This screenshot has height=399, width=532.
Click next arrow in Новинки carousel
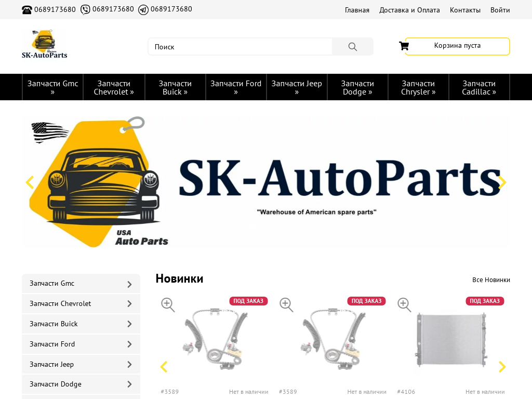click(x=502, y=367)
